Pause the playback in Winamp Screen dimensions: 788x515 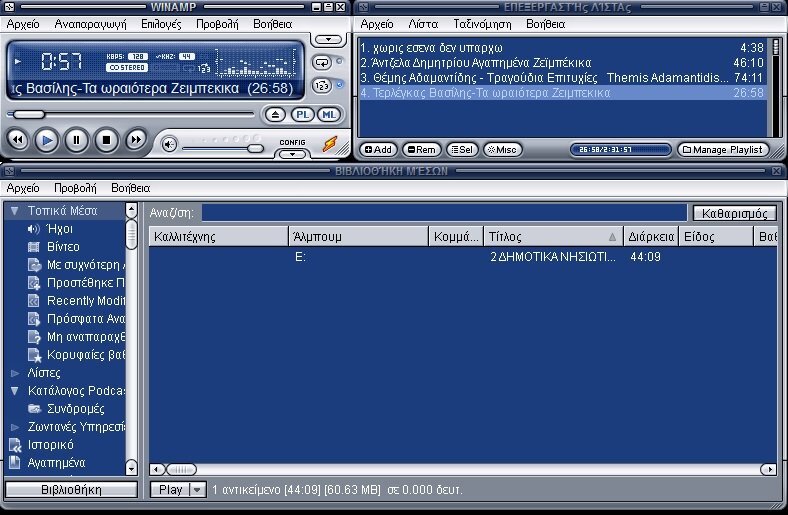point(76,140)
